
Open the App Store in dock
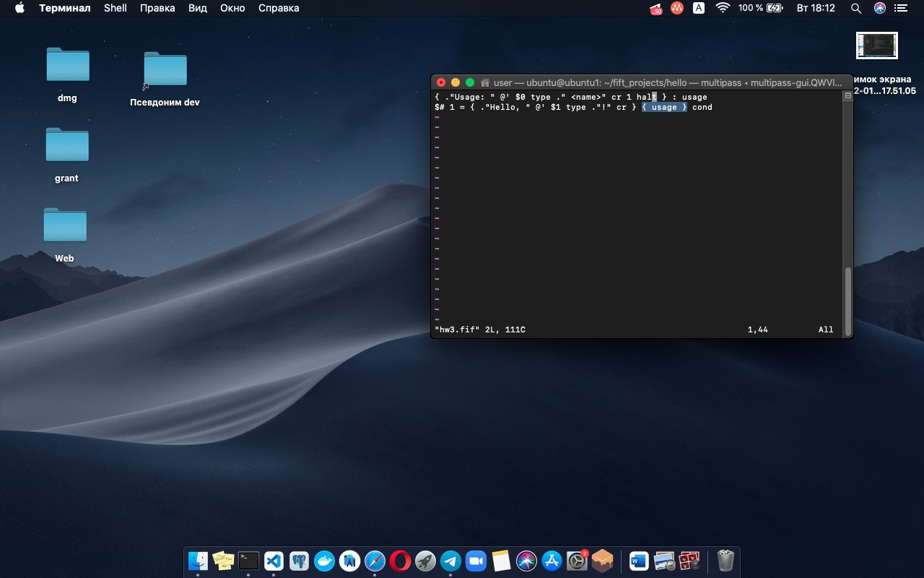(x=552, y=561)
